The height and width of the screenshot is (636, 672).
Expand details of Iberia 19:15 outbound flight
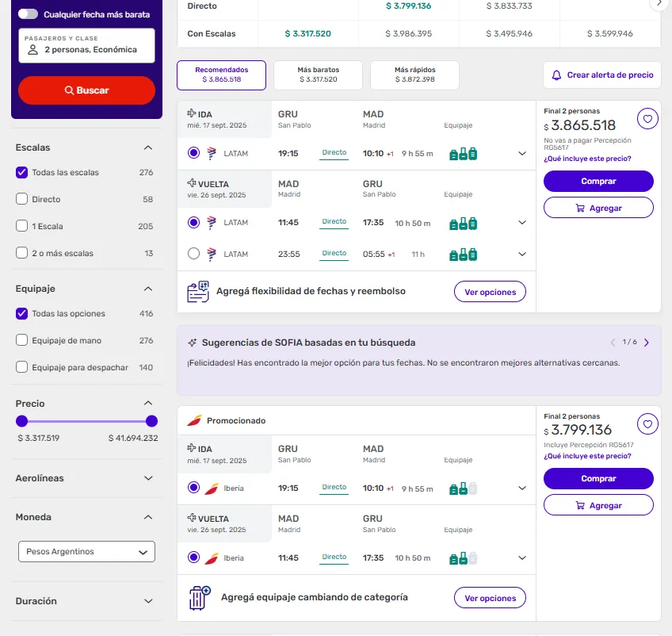(521, 488)
